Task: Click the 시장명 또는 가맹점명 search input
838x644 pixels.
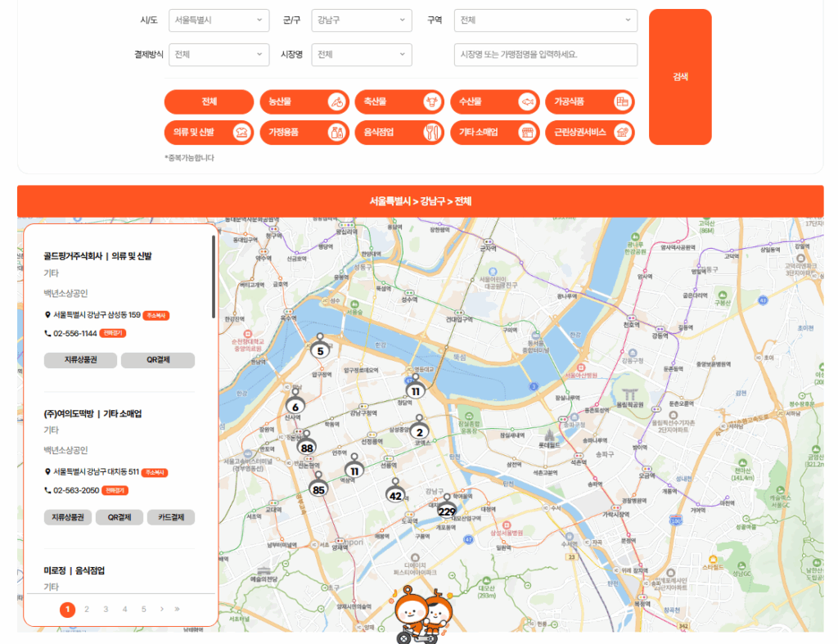Action: click(x=545, y=55)
